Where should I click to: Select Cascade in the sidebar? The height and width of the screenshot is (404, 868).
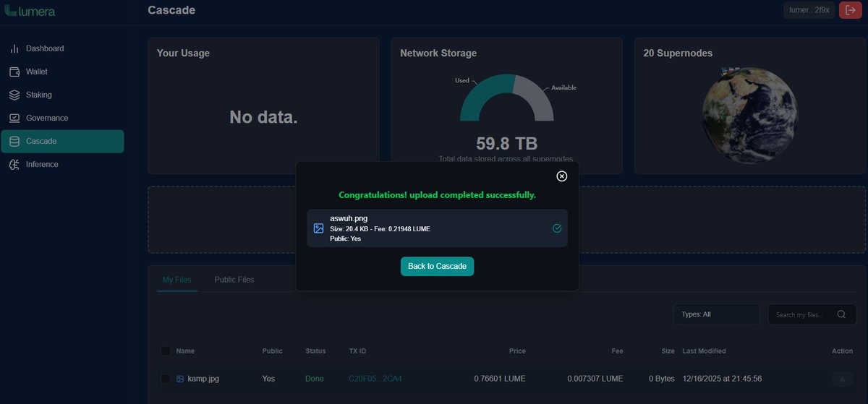tap(62, 141)
